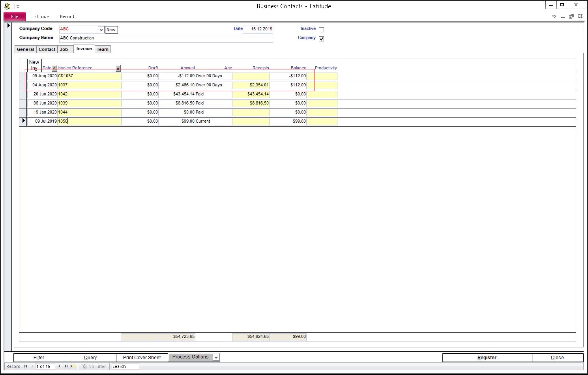Restore the inner form window
588x375 pixels.
click(571, 17)
